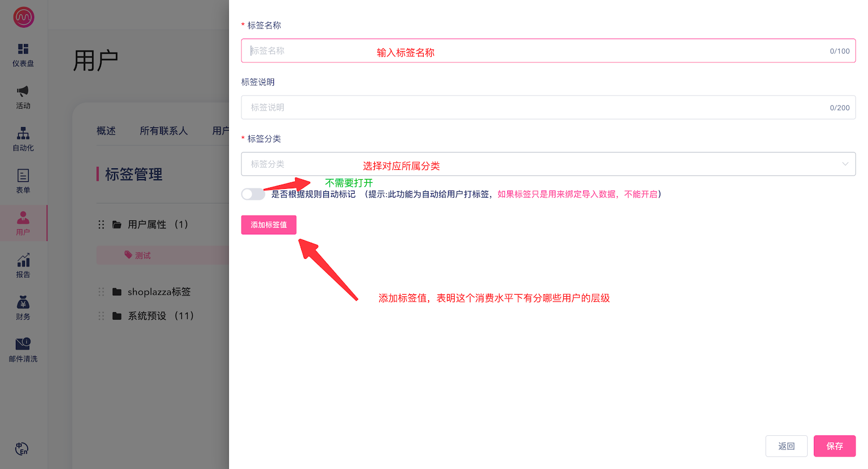Open the 自动化 automation icon
This screenshot has width=868, height=469.
pyautogui.click(x=23, y=134)
